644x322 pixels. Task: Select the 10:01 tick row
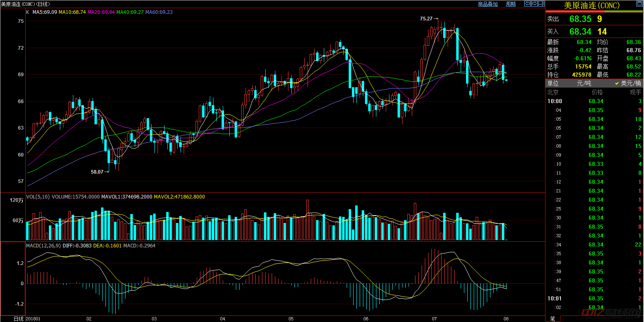click(594, 299)
